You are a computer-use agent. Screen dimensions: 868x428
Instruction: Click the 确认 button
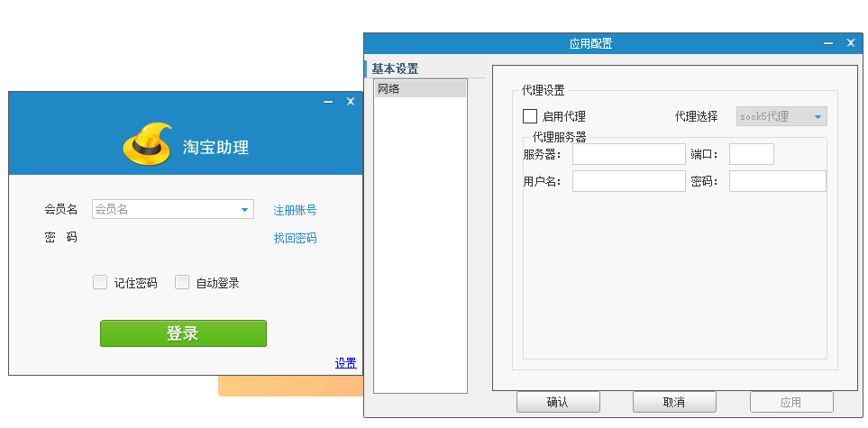click(x=558, y=402)
